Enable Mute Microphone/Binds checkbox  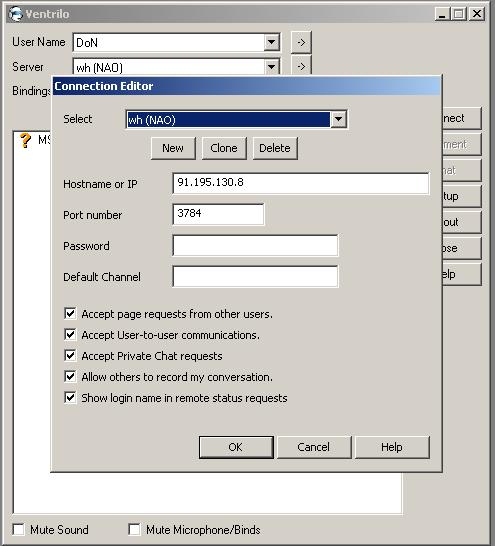pyautogui.click(x=134, y=530)
